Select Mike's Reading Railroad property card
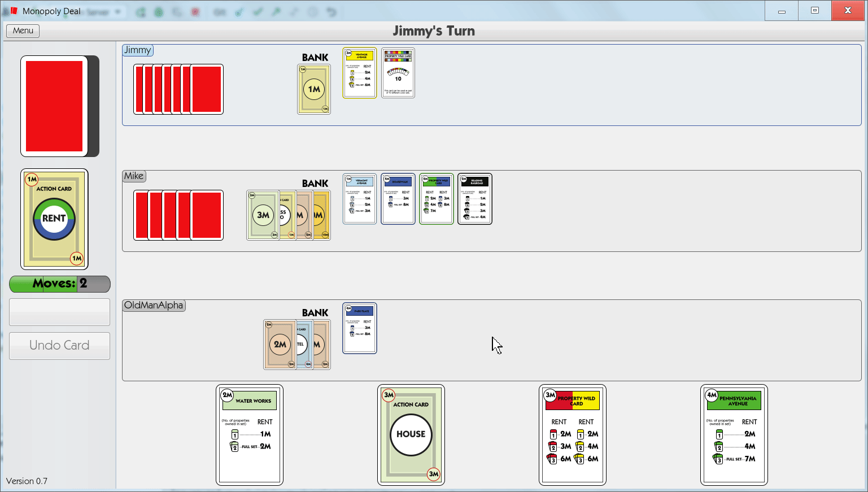The height and width of the screenshot is (492, 868). 475,199
